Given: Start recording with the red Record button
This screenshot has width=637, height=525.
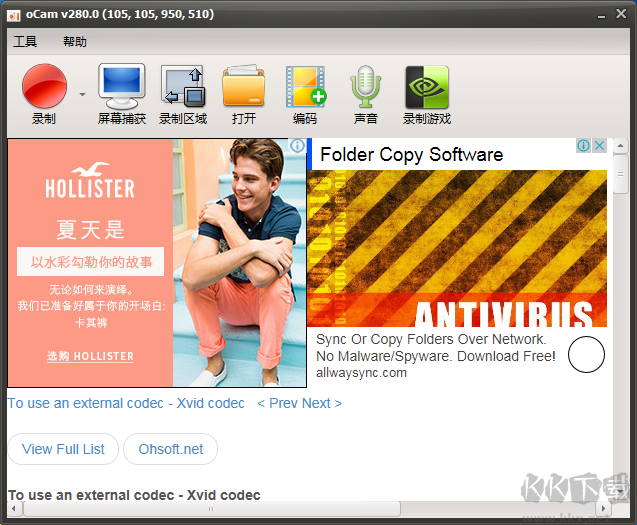Looking at the screenshot, I should click(x=44, y=86).
